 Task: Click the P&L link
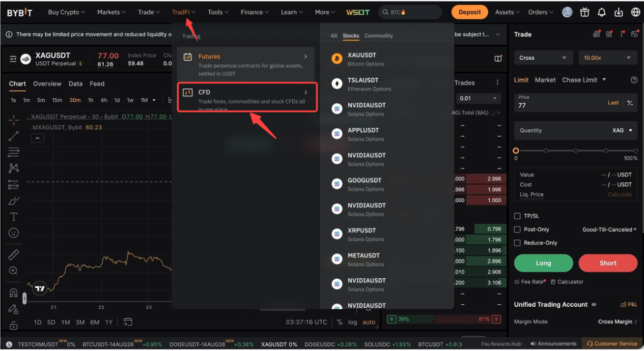[629, 304]
